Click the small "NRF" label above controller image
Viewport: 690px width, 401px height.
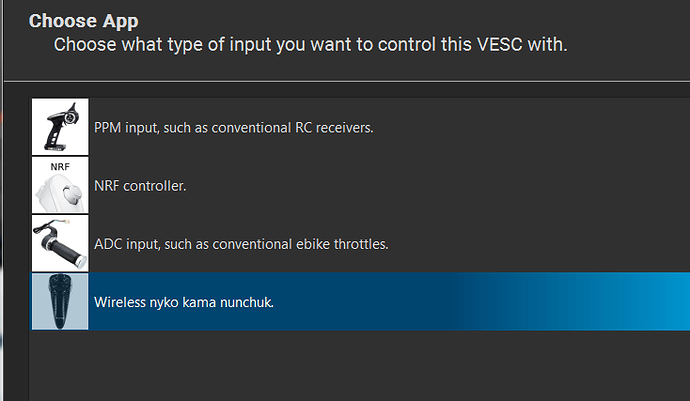[x=60, y=166]
